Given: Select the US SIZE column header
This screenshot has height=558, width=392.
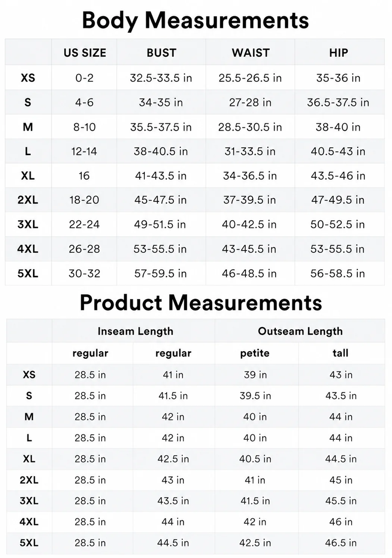Looking at the screenshot, I should click(x=85, y=53).
